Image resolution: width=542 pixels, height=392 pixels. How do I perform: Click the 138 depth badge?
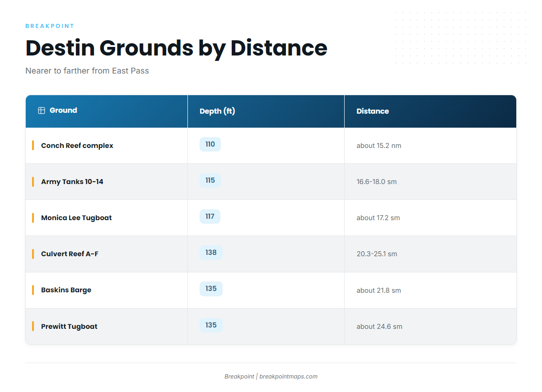(211, 253)
